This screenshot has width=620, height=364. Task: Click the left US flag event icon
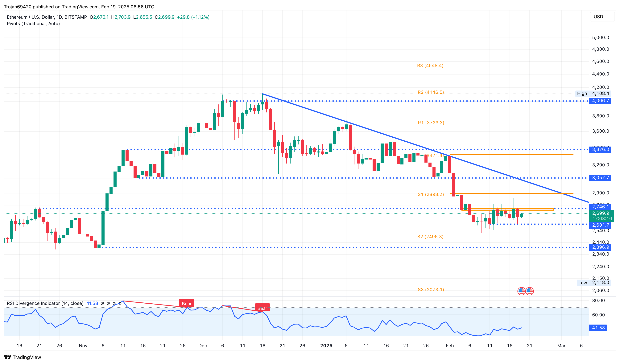click(x=521, y=291)
